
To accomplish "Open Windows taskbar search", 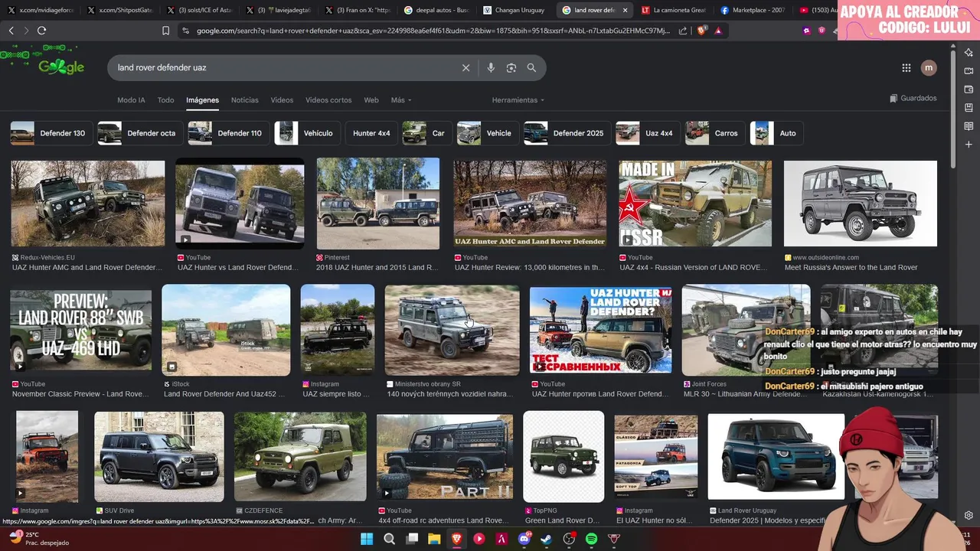I will pos(389,539).
